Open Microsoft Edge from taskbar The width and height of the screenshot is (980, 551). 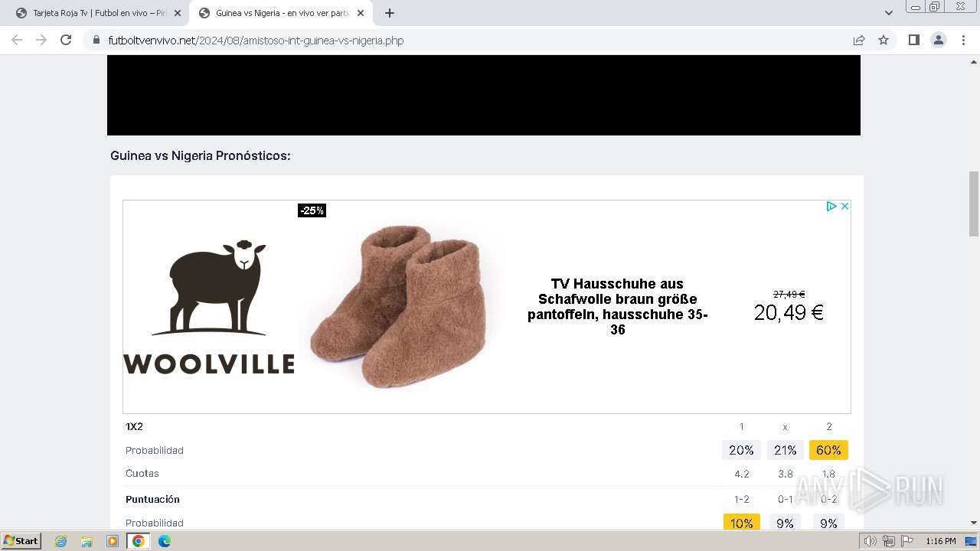tap(164, 541)
